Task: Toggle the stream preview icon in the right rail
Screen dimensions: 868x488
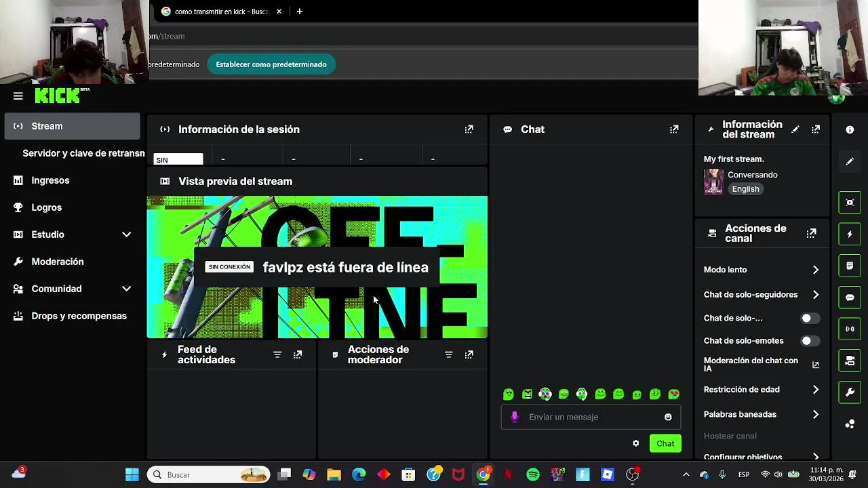Action: point(850,202)
